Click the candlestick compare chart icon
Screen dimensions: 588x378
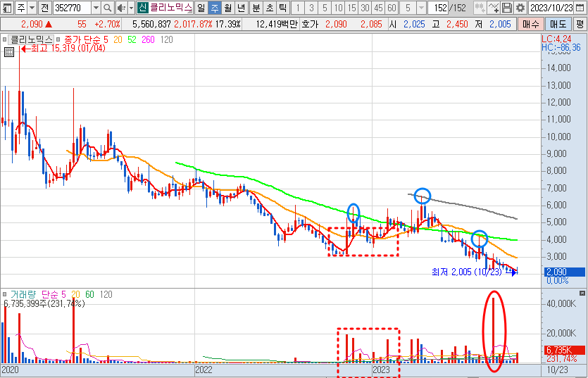pos(480,8)
